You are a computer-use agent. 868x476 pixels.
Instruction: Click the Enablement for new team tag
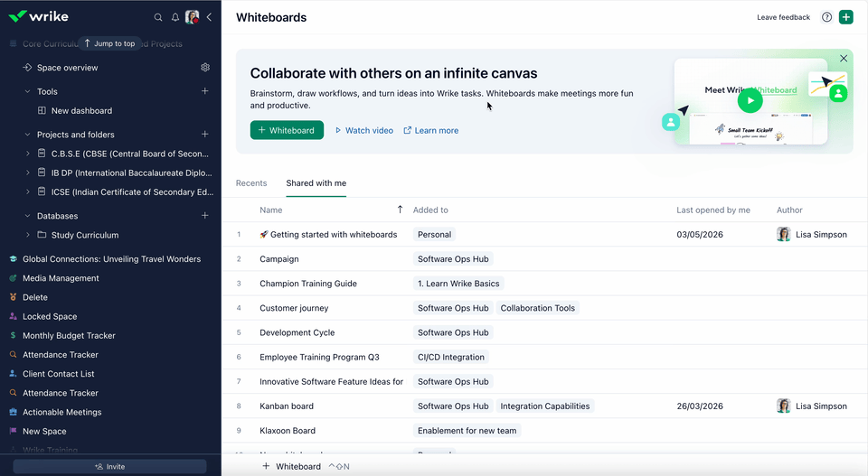[x=467, y=431]
